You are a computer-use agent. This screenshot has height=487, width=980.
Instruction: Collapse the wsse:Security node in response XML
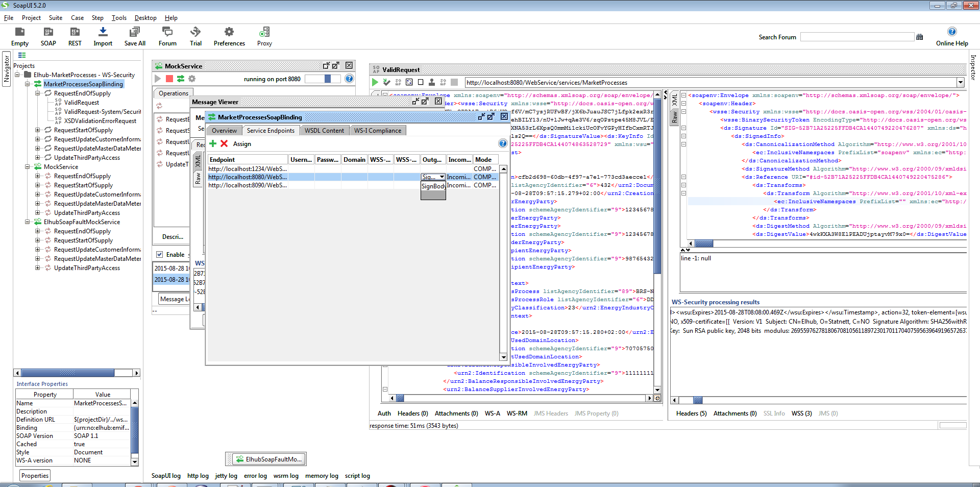point(683,112)
